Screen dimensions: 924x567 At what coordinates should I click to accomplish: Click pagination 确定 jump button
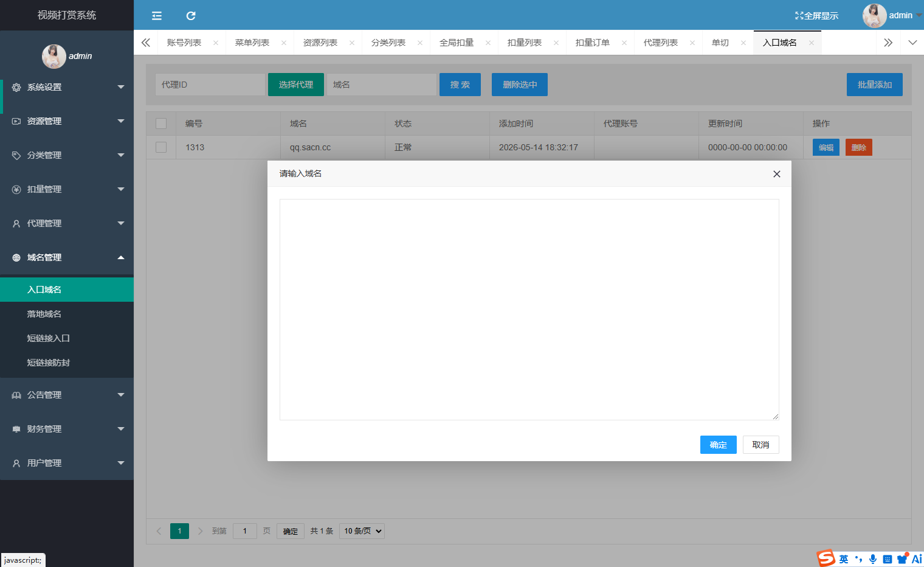click(291, 531)
